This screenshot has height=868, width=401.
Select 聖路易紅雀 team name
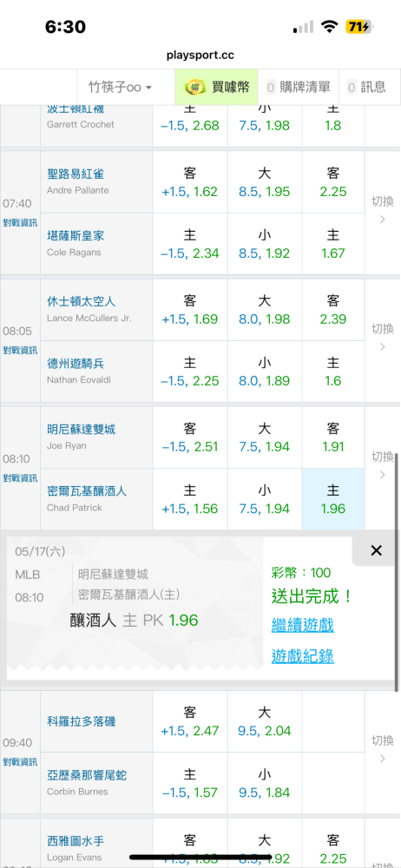tap(76, 174)
